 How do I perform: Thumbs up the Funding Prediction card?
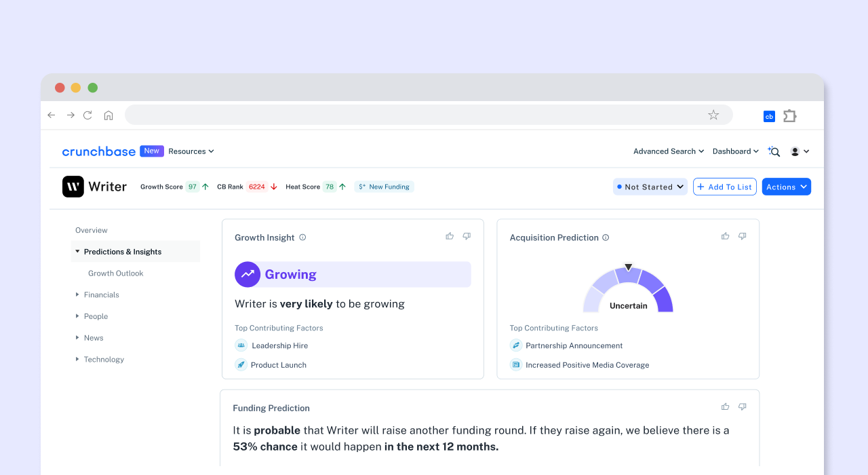[725, 406]
